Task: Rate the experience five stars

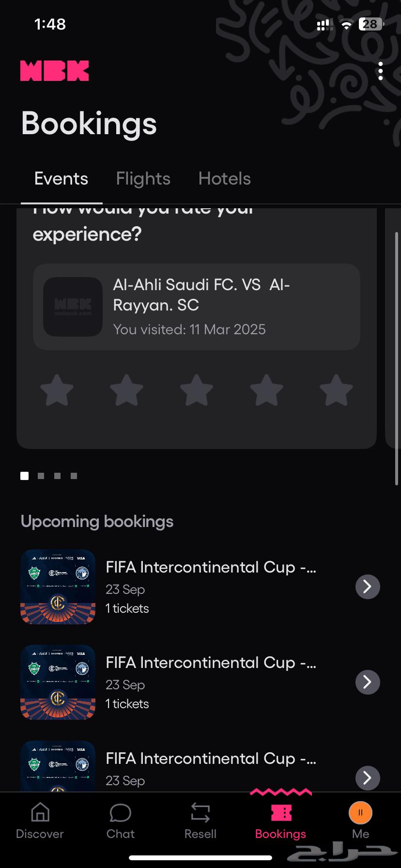Action: 336,390
